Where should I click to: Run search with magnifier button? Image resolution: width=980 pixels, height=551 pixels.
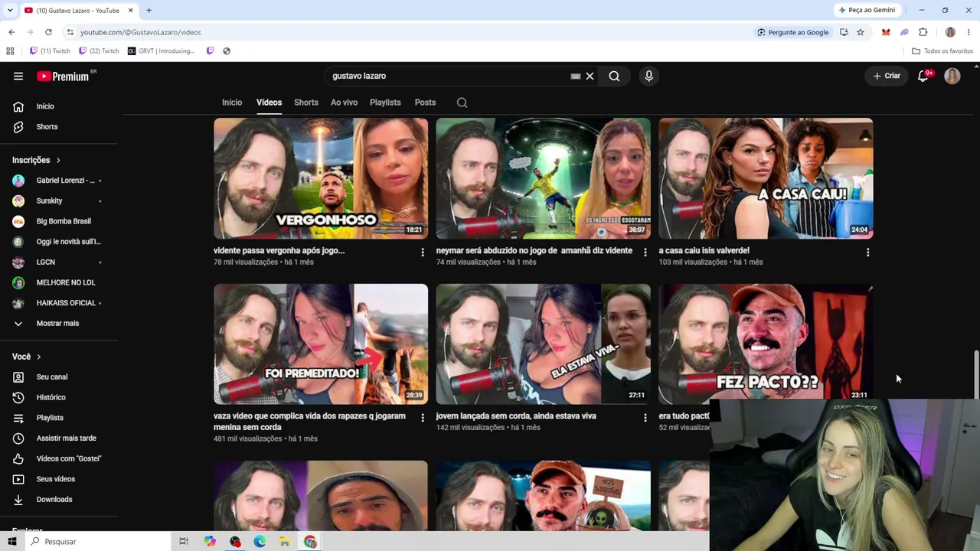point(614,76)
